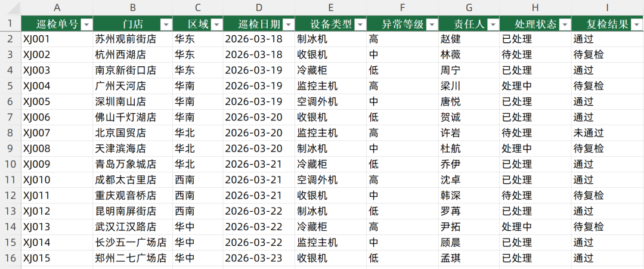Select row 12 header

click(x=10, y=195)
